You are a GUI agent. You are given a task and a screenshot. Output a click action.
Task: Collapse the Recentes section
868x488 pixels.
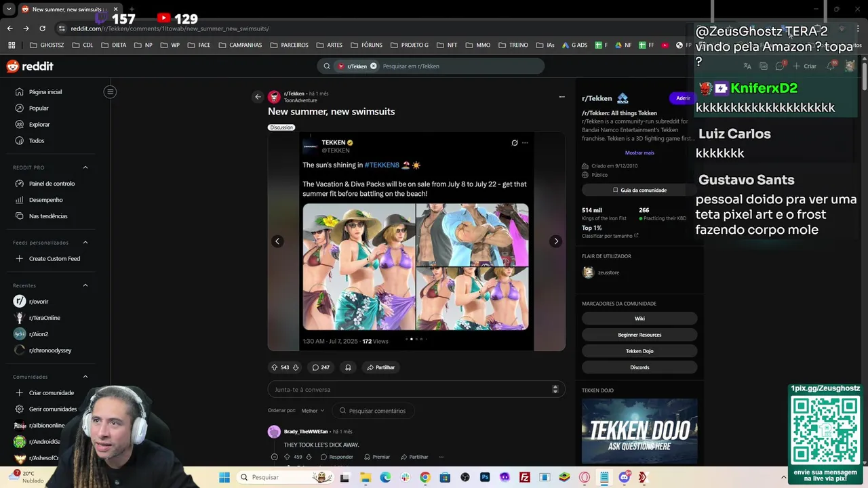(85, 285)
